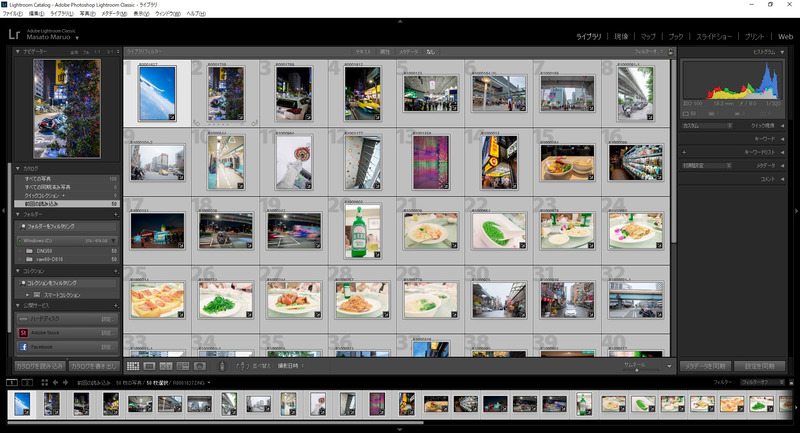Collapse the カタログ panel
The width and height of the screenshot is (800, 433).
(18, 168)
